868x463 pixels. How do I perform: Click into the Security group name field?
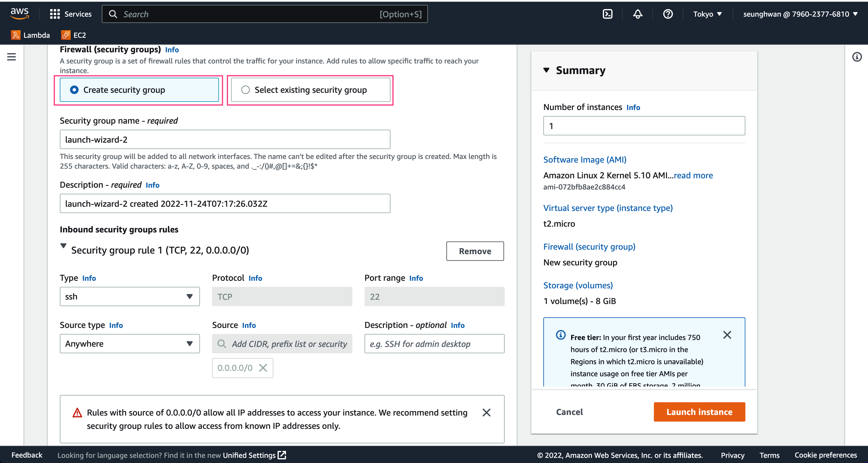click(x=225, y=139)
